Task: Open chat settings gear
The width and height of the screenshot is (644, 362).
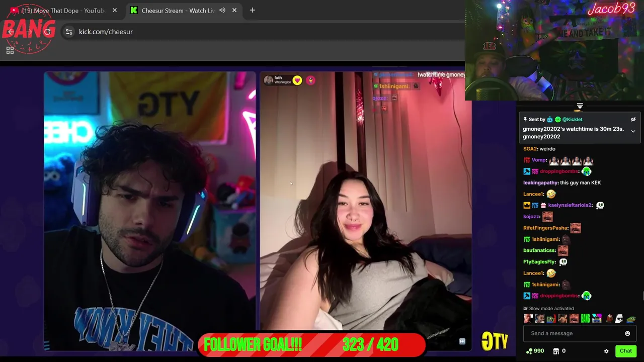Action: pyautogui.click(x=606, y=351)
